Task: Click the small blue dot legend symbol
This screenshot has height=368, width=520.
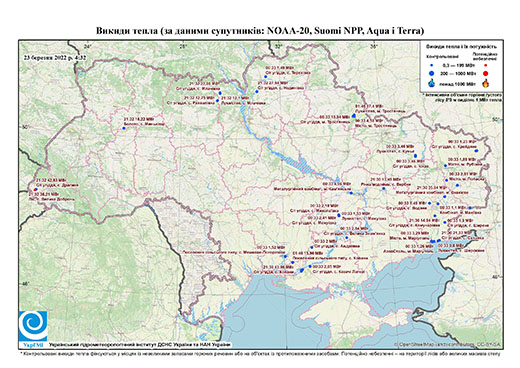Action: pyautogui.click(x=432, y=65)
